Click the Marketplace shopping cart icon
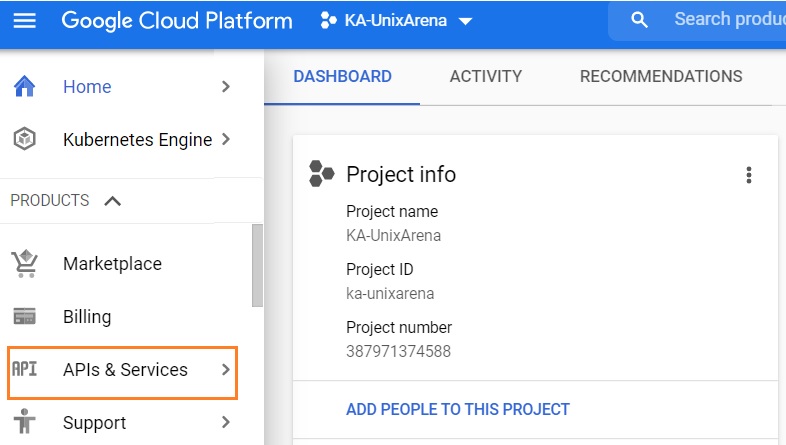This screenshot has width=786, height=445. (24, 264)
